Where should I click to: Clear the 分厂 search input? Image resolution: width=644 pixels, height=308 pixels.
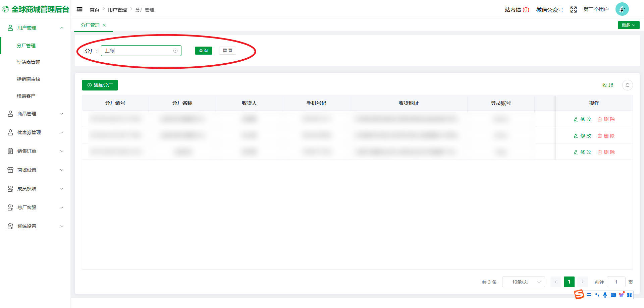tap(175, 51)
